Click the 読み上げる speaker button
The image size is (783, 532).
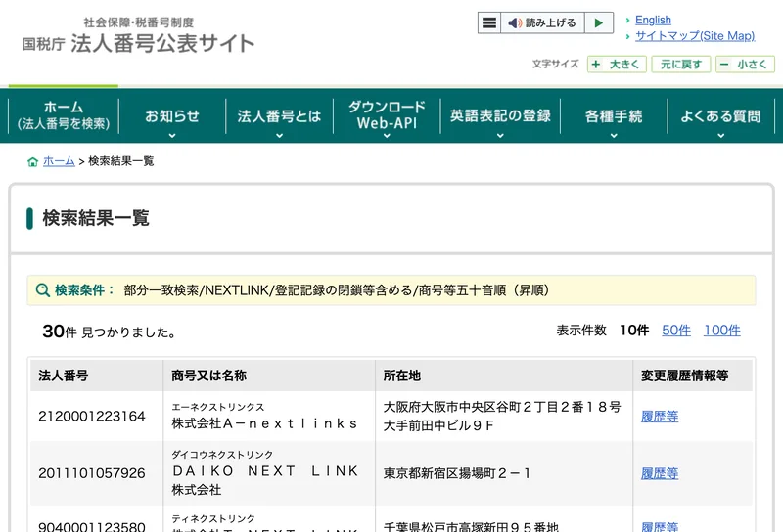point(542,22)
